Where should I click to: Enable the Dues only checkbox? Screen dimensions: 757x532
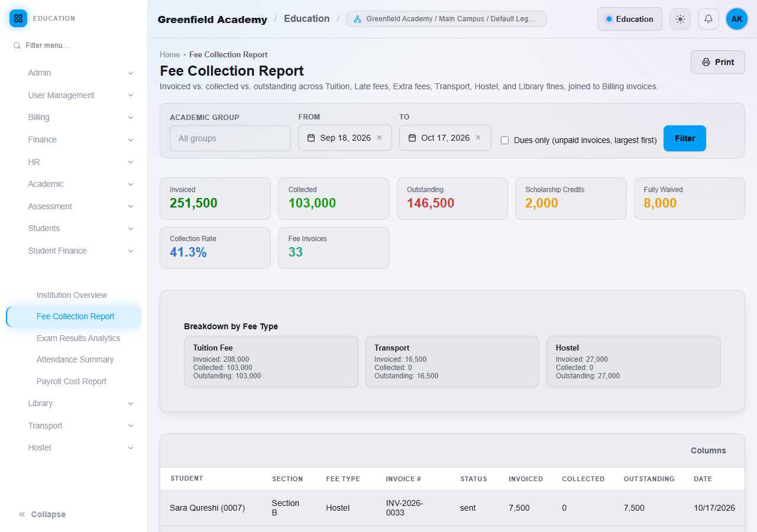[505, 141]
